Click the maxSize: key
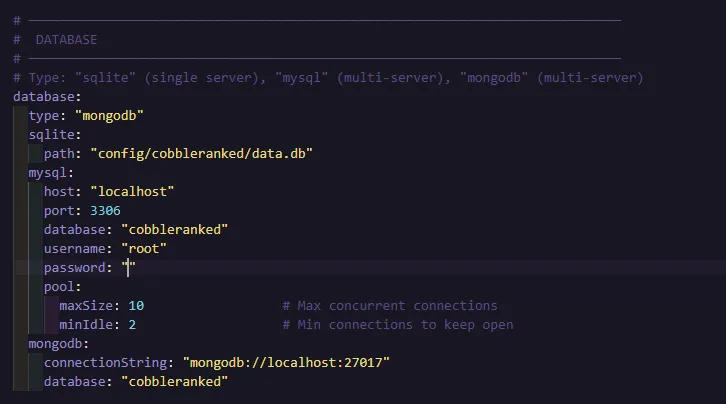726x404 pixels. pyautogui.click(x=89, y=306)
